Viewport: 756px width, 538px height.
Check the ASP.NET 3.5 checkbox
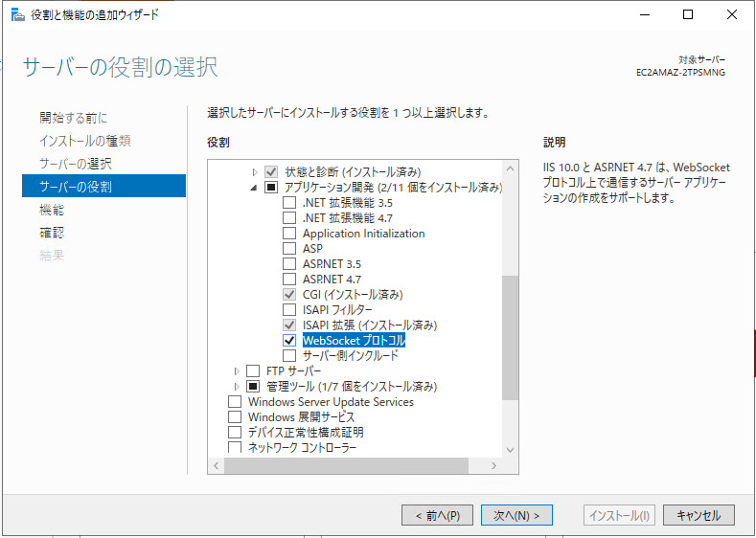pos(289,264)
